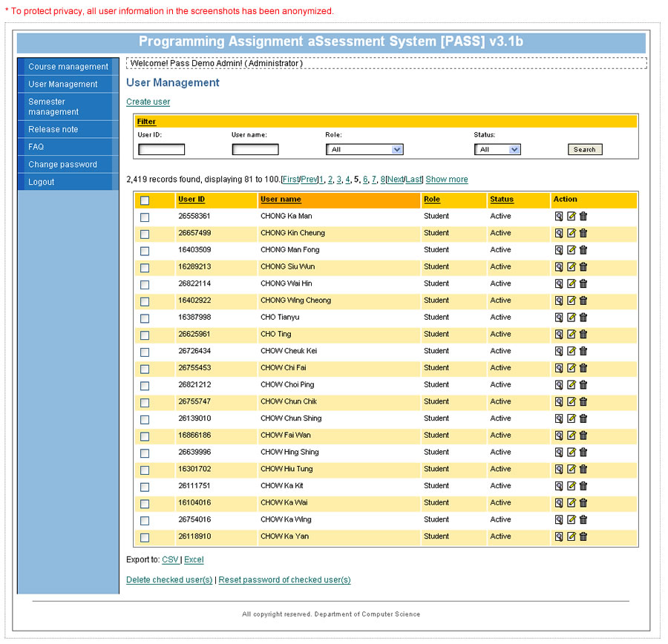Check the box for user 26558361
This screenshot has height=644, width=668.
pyautogui.click(x=145, y=217)
